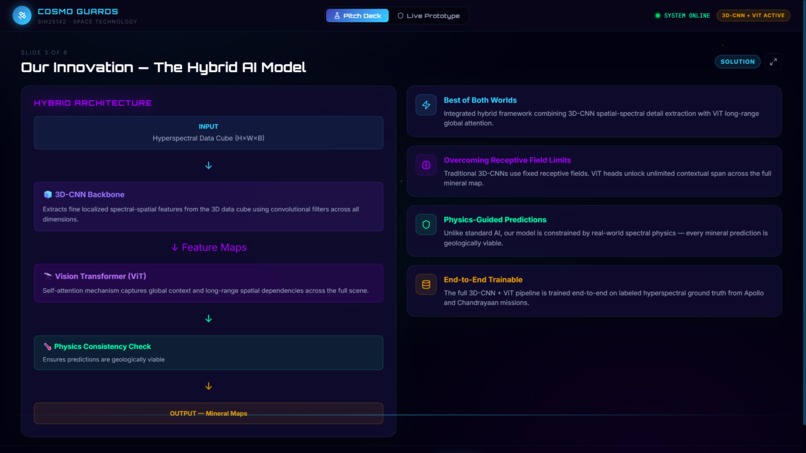Click the Overcoming Receptive Field Limits heading
The width and height of the screenshot is (806, 453).
(x=507, y=160)
